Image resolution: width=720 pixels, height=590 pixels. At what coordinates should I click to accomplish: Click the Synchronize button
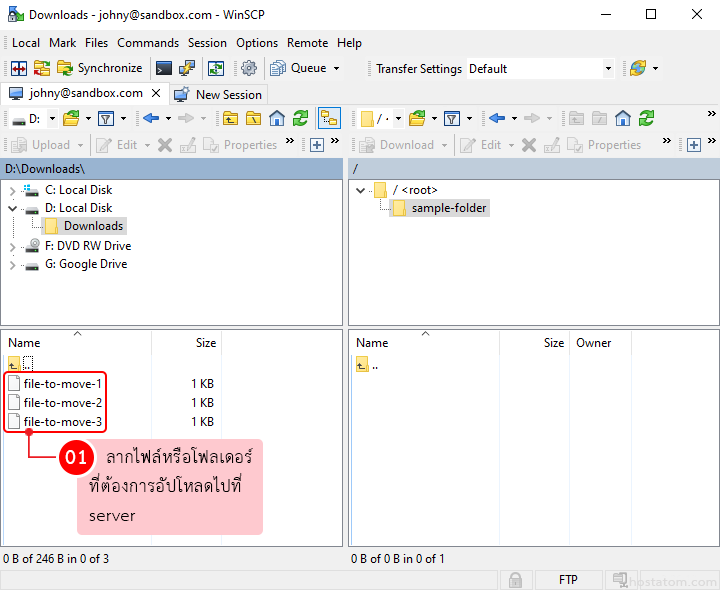pyautogui.click(x=99, y=69)
